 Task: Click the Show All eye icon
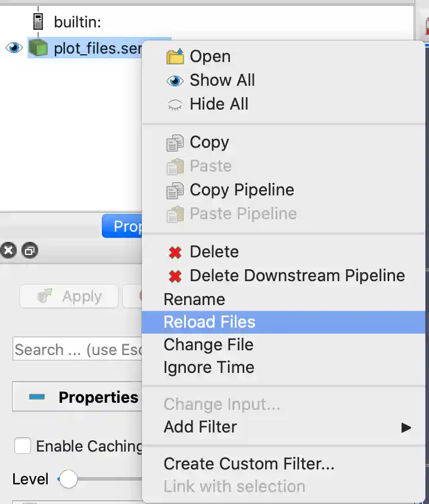(175, 80)
